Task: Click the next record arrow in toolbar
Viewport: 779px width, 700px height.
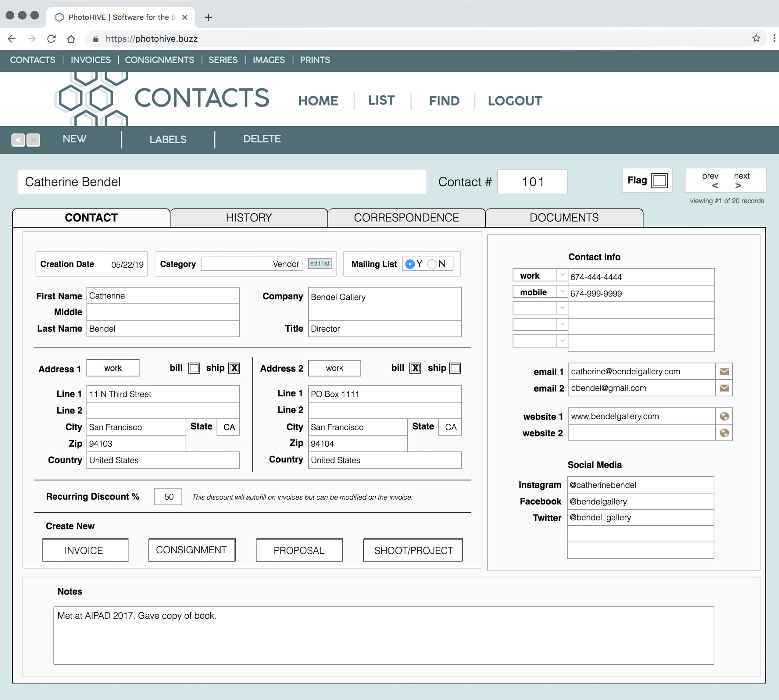Action: [34, 140]
